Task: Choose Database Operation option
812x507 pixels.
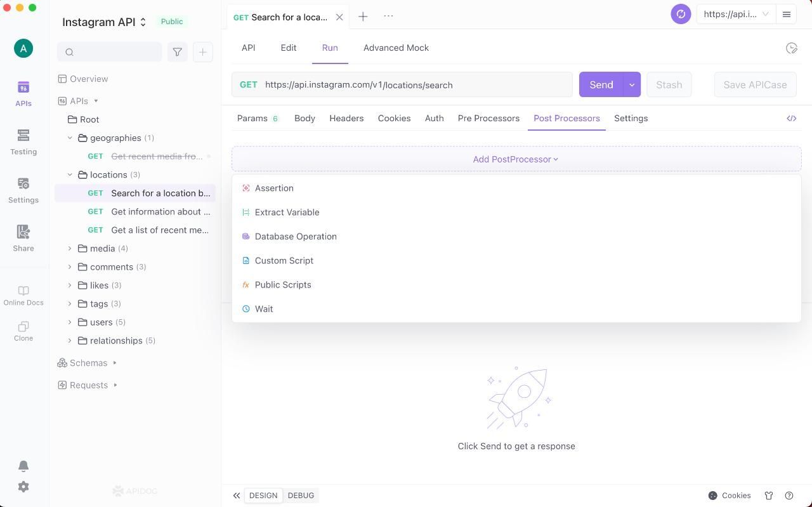Action: tap(516, 237)
